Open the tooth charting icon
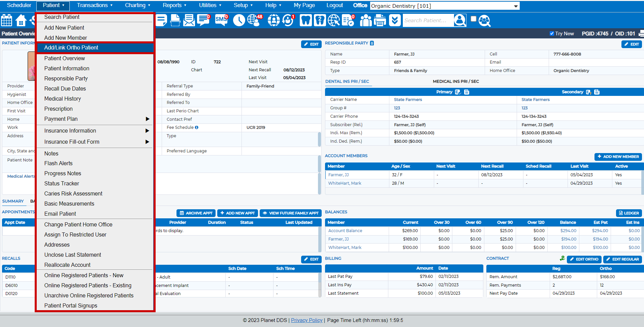This screenshot has height=327, width=644. [x=305, y=21]
